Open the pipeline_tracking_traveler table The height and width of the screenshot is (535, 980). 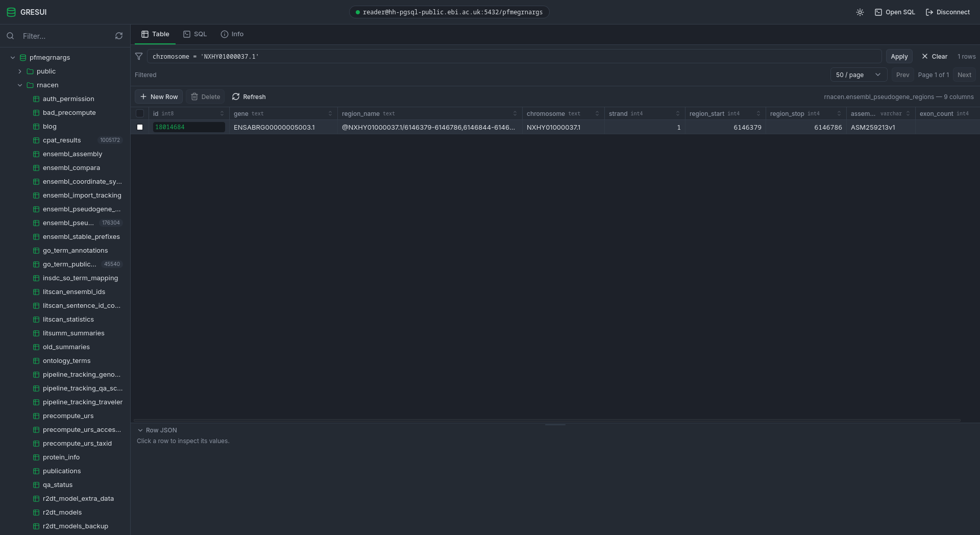[x=83, y=402]
